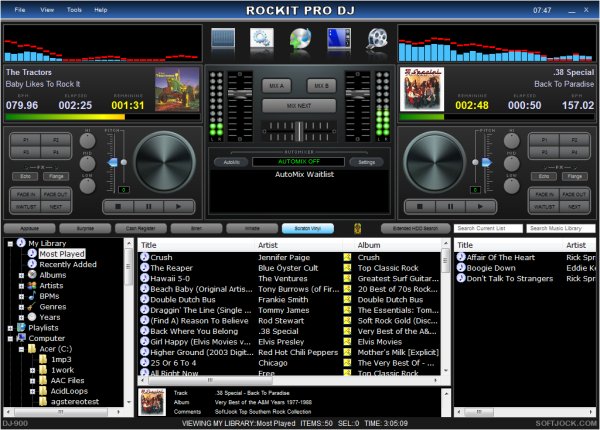Click the 1mp3 folder icon
Image resolution: width=600 pixels, height=430 pixels.
(x=43, y=359)
